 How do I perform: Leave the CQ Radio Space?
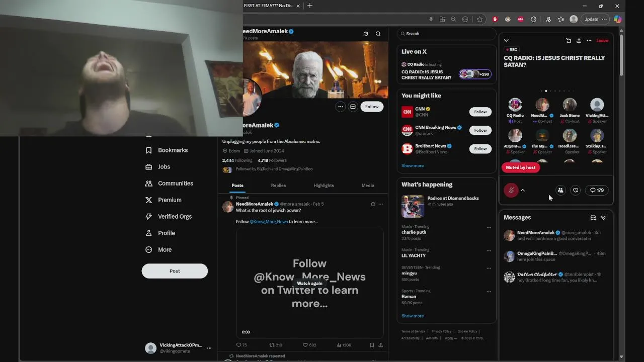point(602,41)
